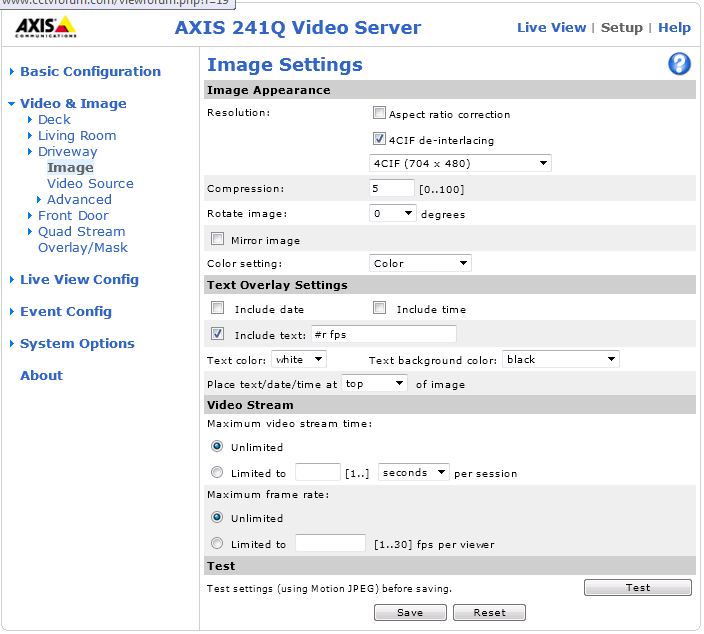The width and height of the screenshot is (704, 634).
Task: Click the Compression value input field
Action: (x=391, y=188)
